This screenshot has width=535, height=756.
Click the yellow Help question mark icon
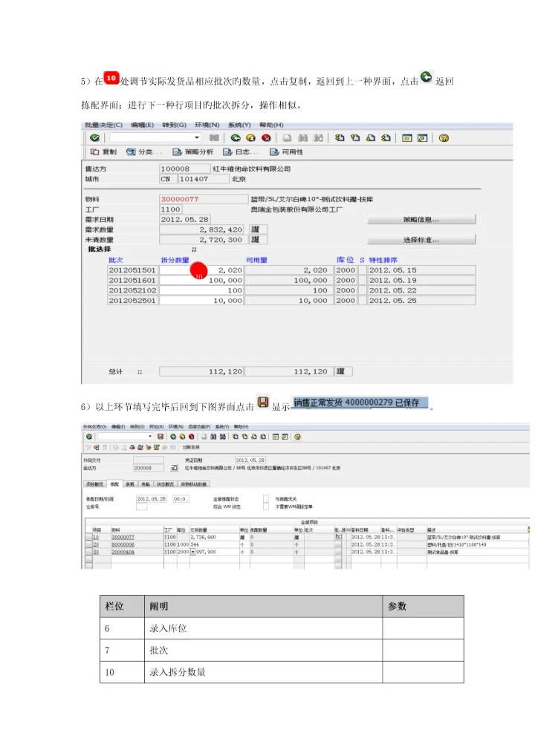[444, 138]
